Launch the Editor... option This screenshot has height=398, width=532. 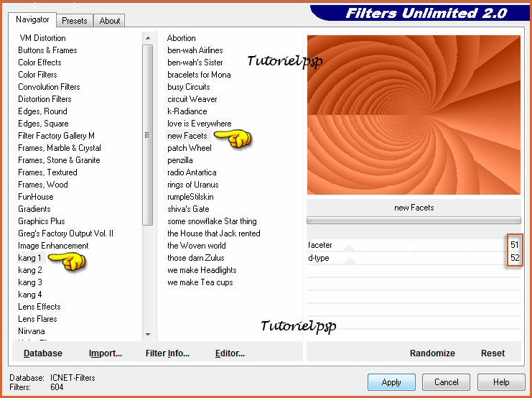(x=230, y=353)
